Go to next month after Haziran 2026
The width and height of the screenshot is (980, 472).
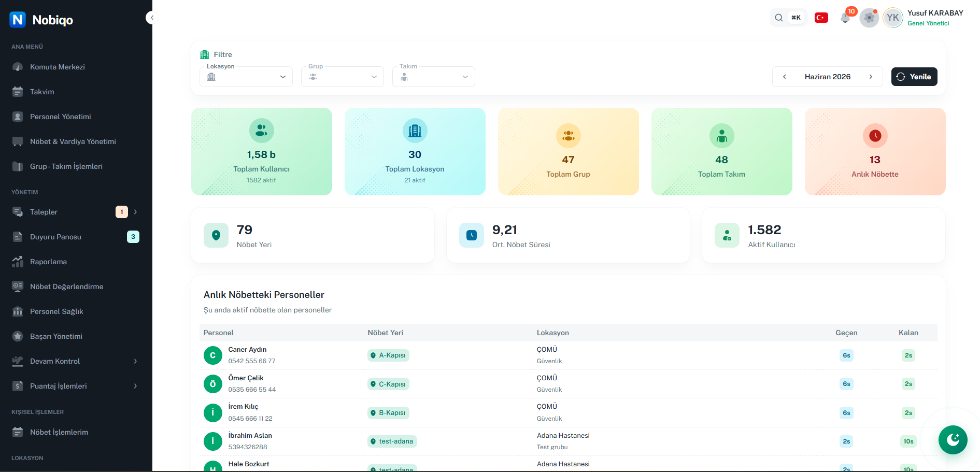pos(871,77)
